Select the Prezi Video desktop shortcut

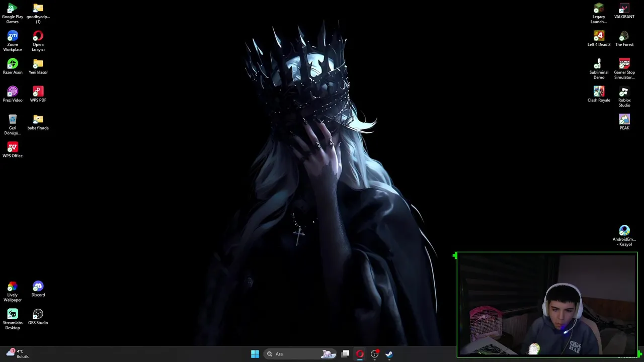13,94
